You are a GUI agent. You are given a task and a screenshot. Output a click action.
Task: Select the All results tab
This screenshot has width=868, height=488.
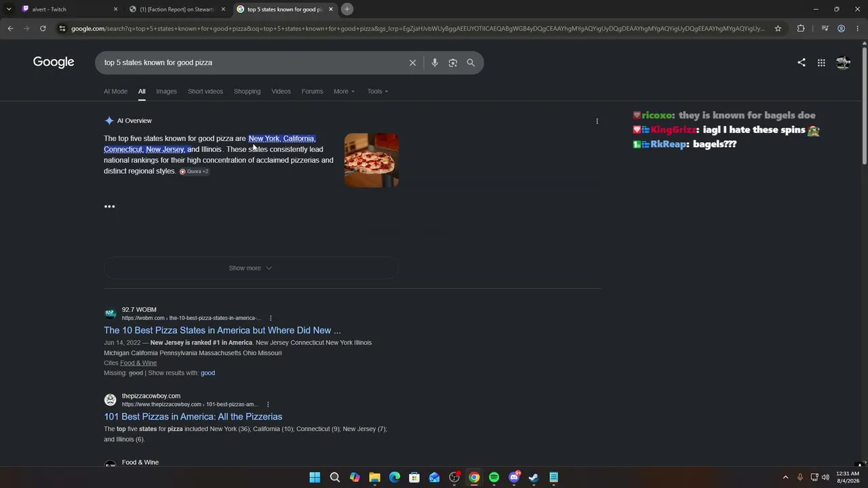pyautogui.click(x=142, y=91)
